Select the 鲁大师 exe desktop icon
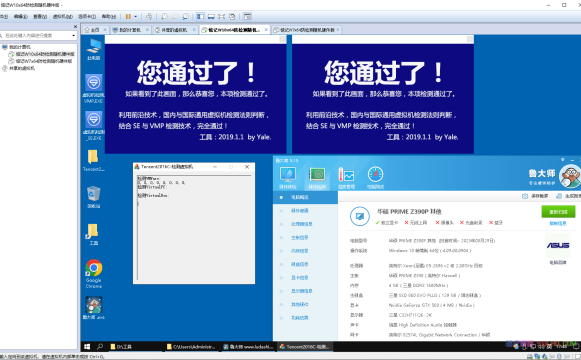 coord(94,308)
